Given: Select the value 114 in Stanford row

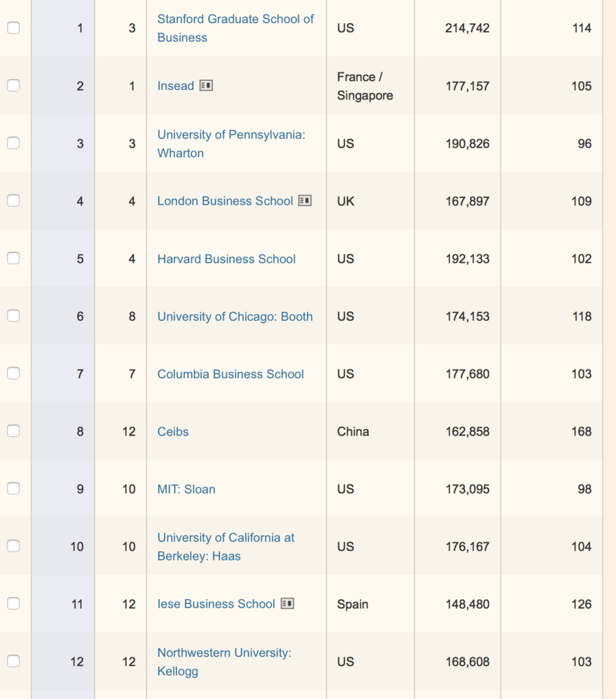Looking at the screenshot, I should tap(582, 28).
